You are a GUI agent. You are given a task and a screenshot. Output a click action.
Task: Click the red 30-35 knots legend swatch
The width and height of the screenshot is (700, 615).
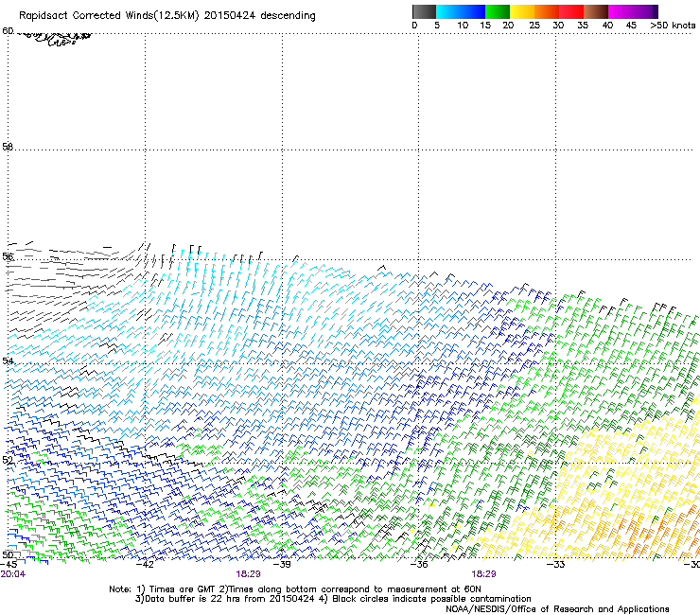coord(571,11)
